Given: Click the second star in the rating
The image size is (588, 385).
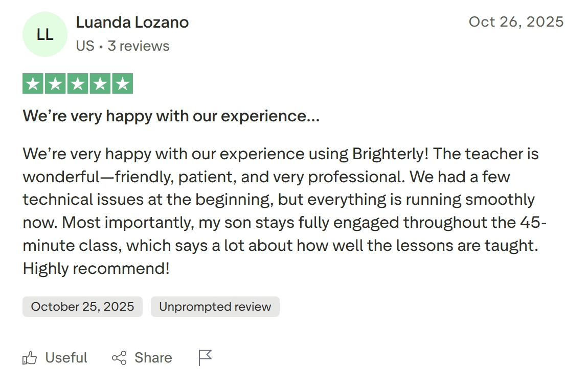Looking at the screenshot, I should coord(55,83).
